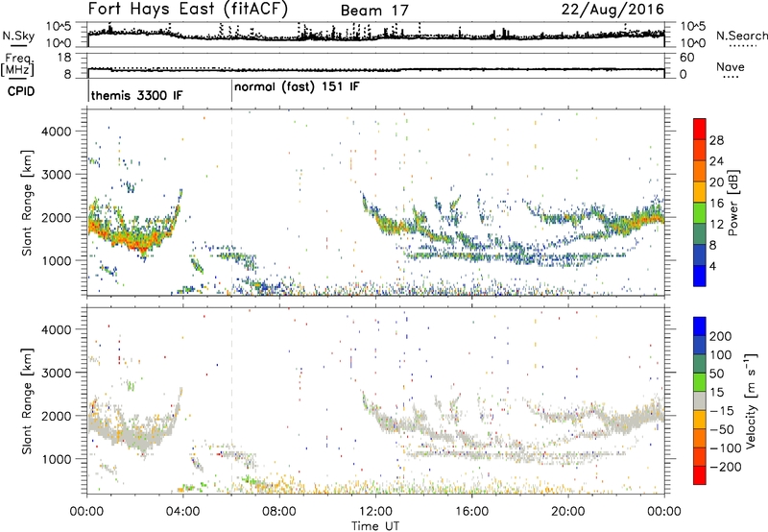Click the 'Freq. [MHz]' axis label
Viewport: 768px width, 532px height.
click(18, 65)
